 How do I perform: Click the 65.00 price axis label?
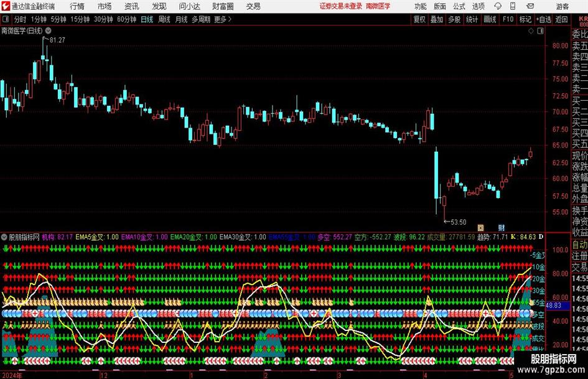click(x=560, y=145)
